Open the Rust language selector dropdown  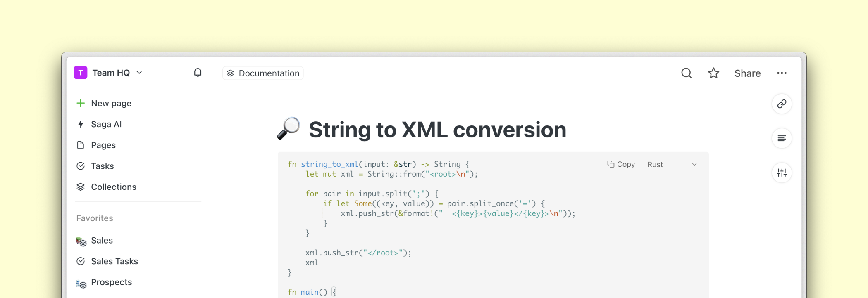click(655, 164)
